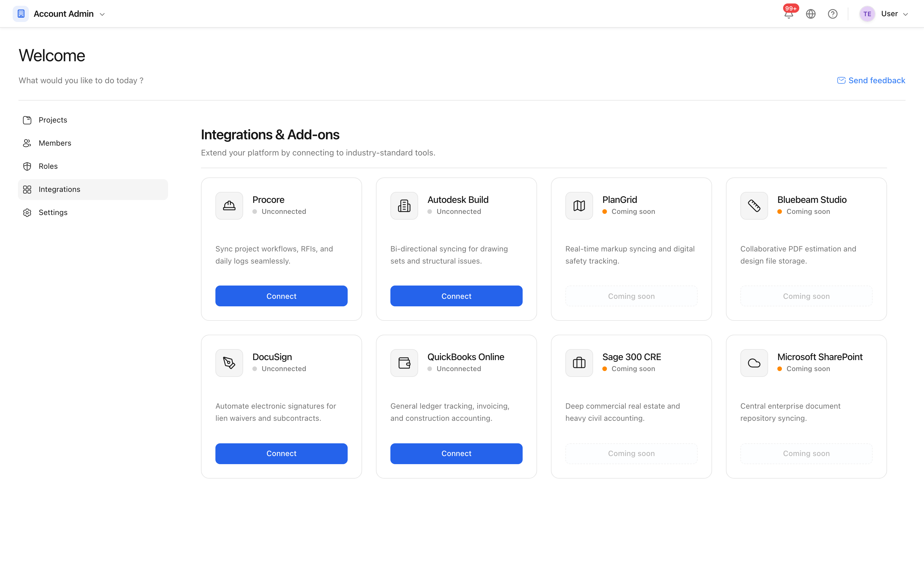Image resolution: width=924 pixels, height=578 pixels.
Task: Click the Bluebeam Studio ruler icon
Action: [x=754, y=206]
